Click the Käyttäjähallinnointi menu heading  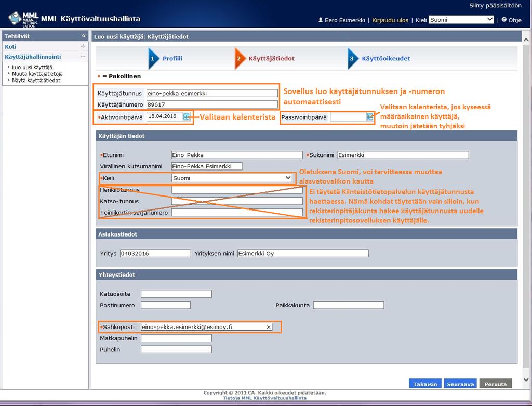point(33,57)
